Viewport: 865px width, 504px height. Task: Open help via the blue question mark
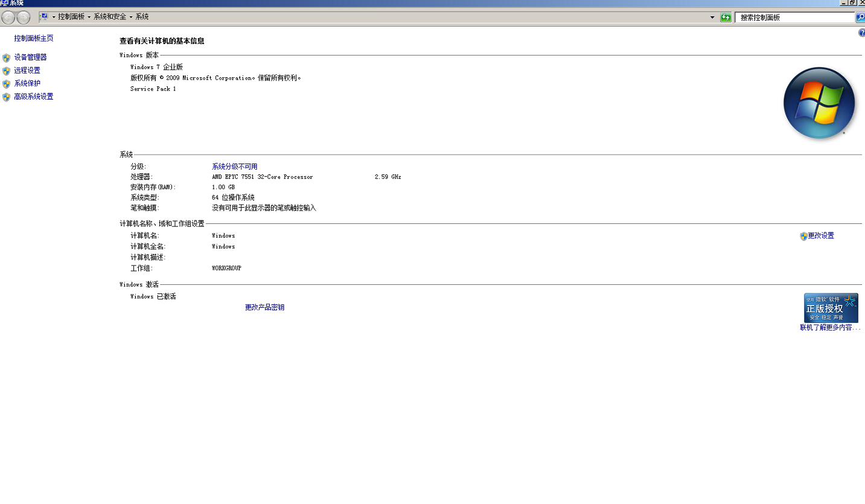861,33
